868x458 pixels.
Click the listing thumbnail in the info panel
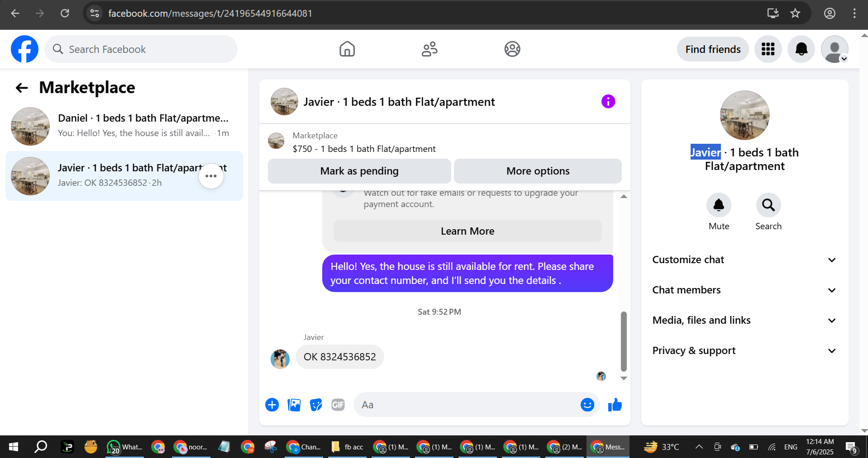[744, 115]
